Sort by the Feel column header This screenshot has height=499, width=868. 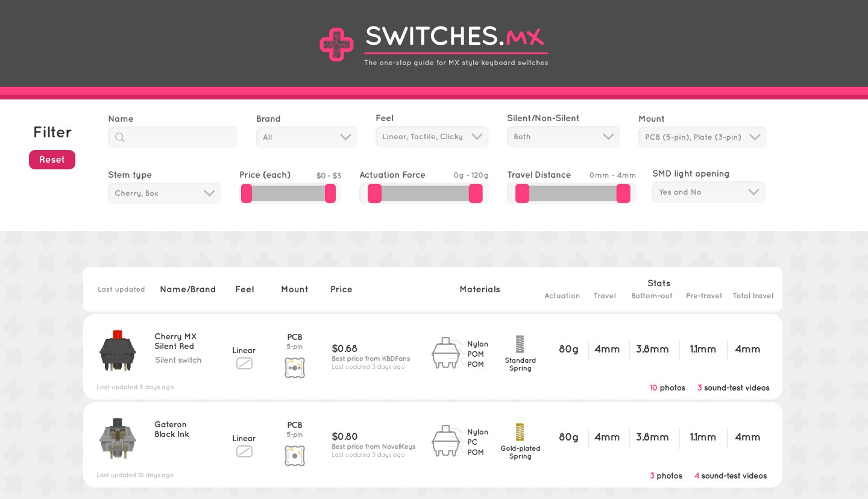(x=245, y=289)
